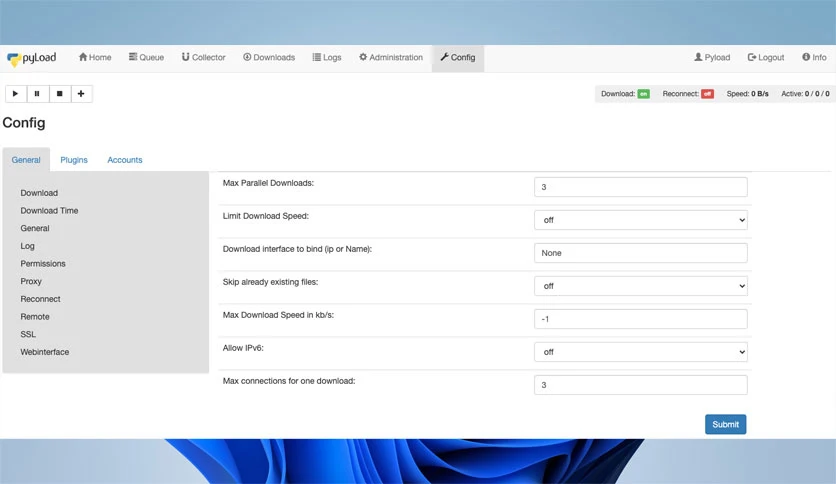Select the Config nav item
Image resolution: width=836 pixels, height=484 pixels.
click(x=457, y=58)
